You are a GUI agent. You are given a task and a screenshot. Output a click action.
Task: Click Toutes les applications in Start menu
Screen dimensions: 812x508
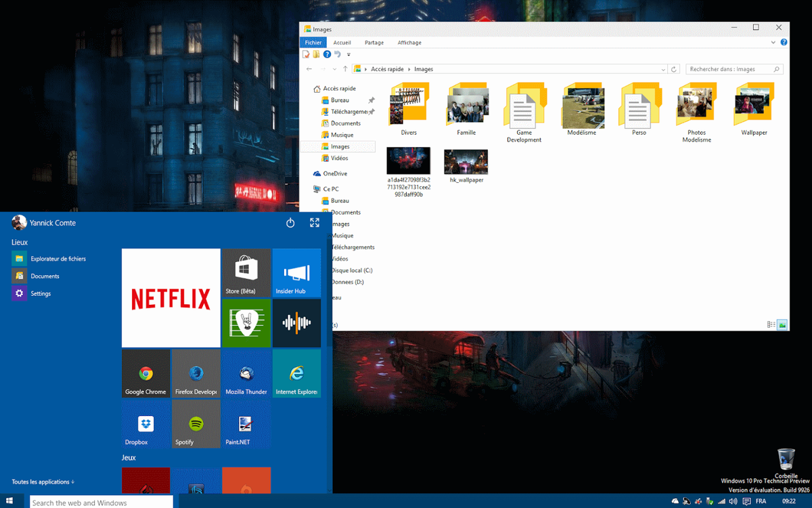(43, 482)
